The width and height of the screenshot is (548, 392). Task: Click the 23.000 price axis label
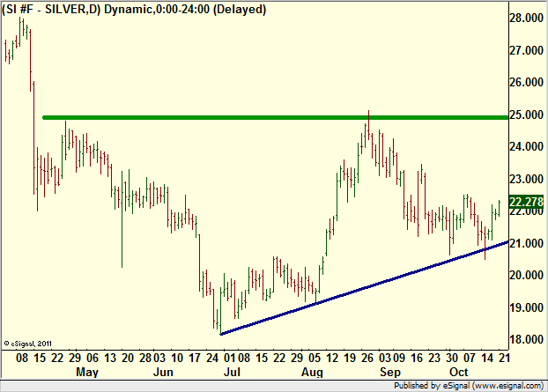526,179
